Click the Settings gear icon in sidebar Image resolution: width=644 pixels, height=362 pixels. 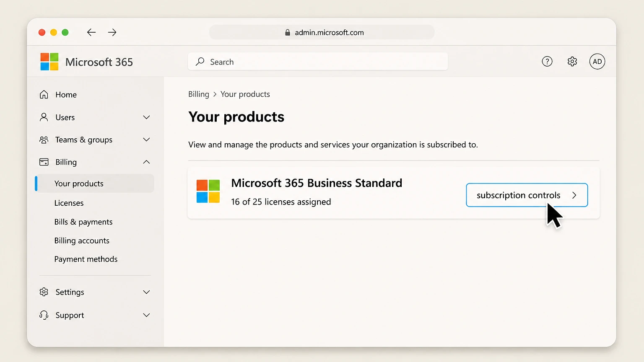(44, 292)
